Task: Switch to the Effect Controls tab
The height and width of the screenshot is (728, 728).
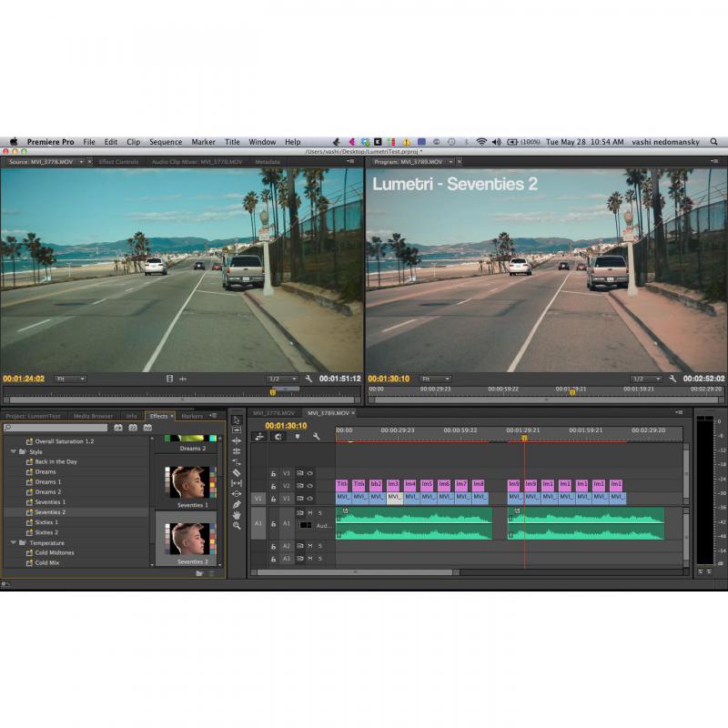Action: pos(118,162)
